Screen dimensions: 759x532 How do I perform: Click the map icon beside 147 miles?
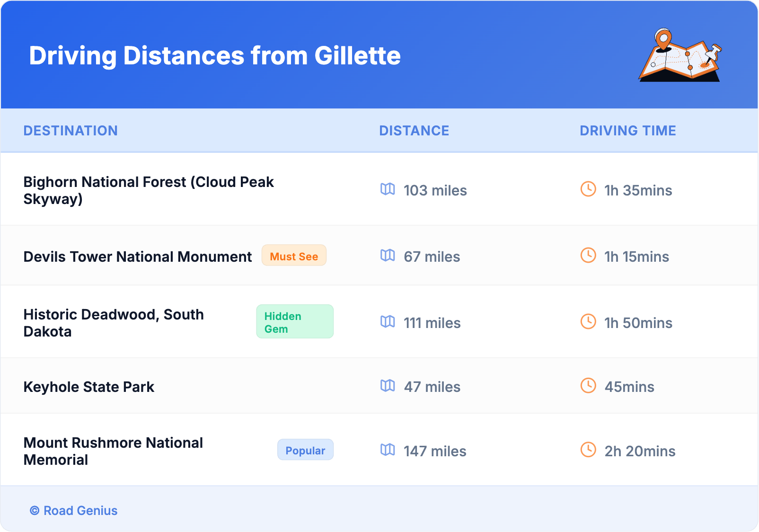(388, 450)
